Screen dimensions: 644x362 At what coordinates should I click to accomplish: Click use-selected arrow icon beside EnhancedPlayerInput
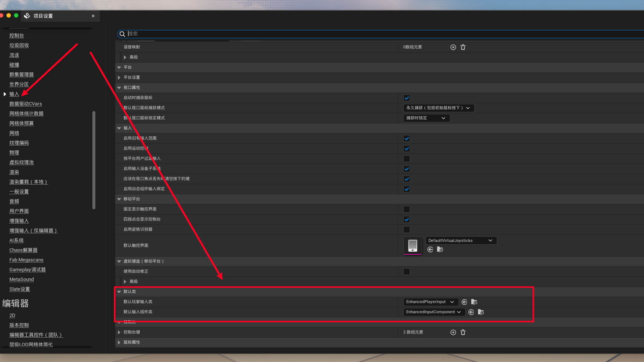465,302
